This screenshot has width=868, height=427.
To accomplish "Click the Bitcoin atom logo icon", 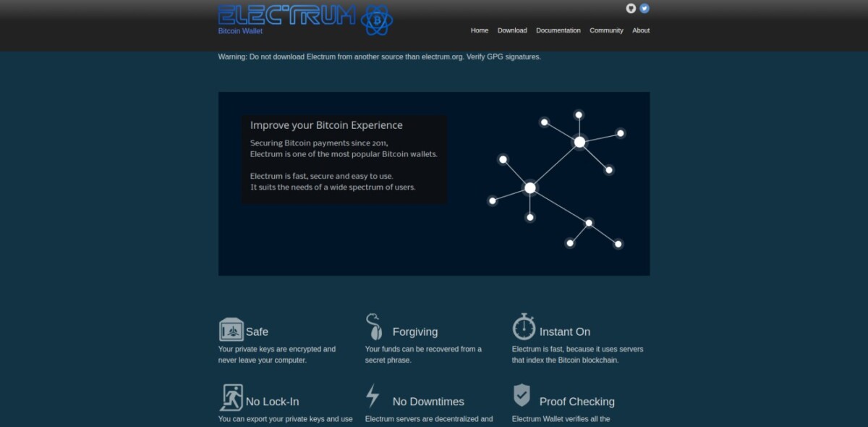I will [376, 20].
